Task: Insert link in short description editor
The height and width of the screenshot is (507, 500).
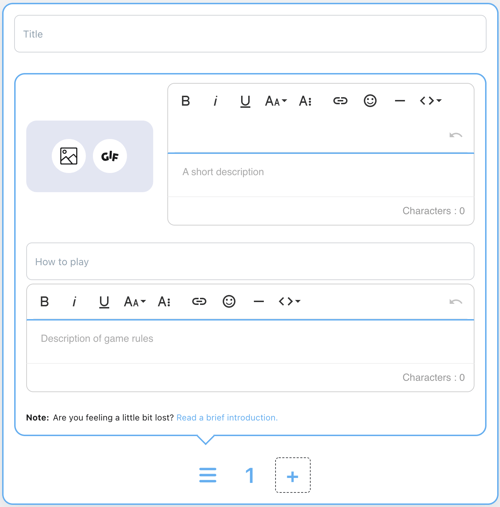Action: click(x=340, y=101)
